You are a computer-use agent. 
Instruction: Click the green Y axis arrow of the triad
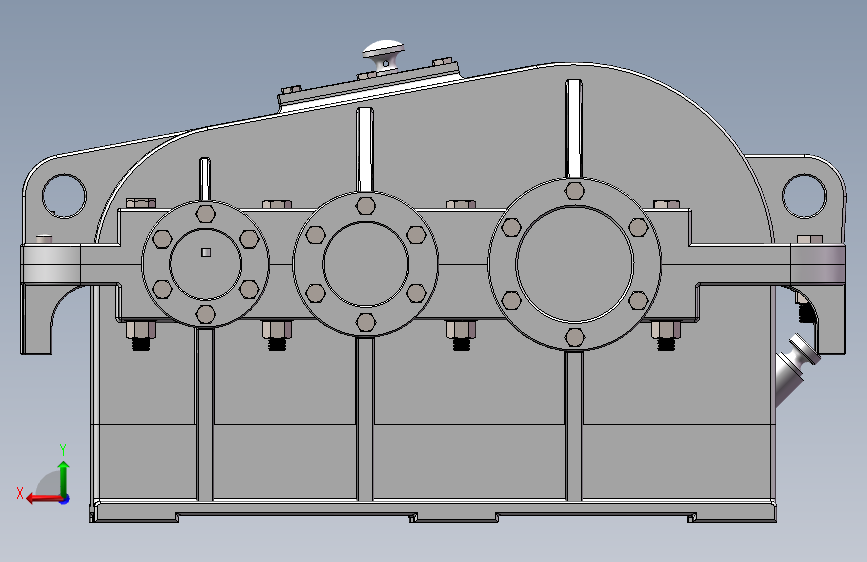64,478
